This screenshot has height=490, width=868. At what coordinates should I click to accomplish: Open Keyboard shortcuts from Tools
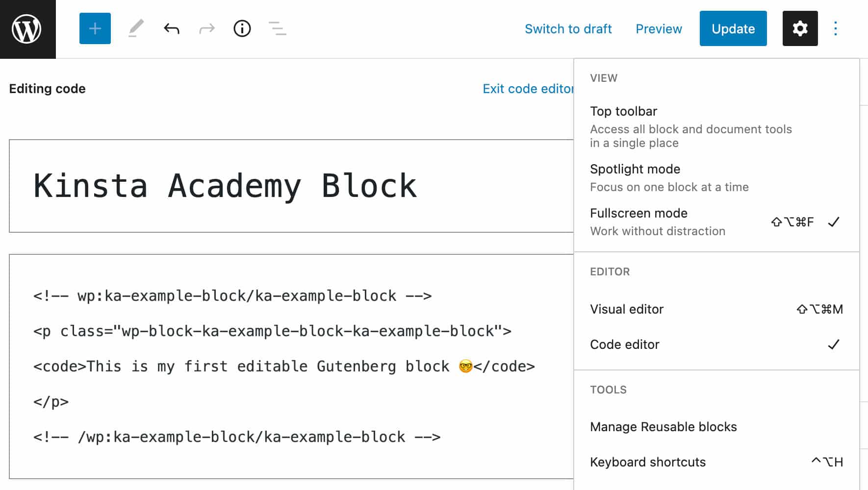647,462
